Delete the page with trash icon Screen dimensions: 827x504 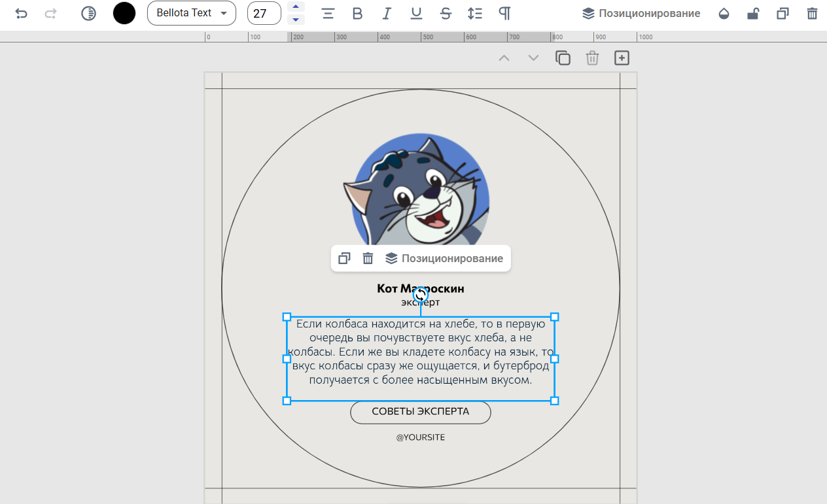point(592,58)
